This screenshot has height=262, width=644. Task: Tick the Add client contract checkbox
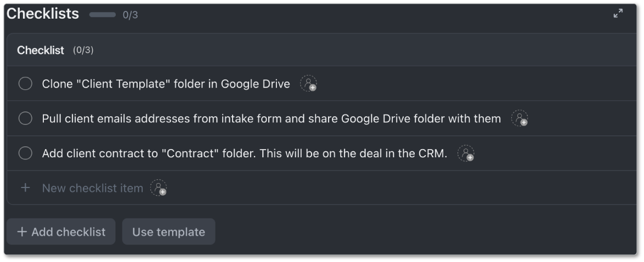click(25, 153)
